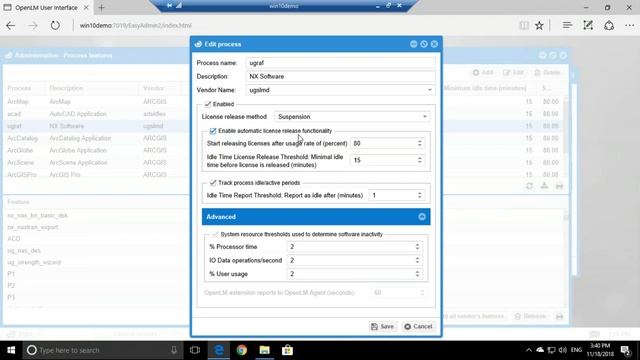Show hidden tray icons chevron
This screenshot has width=640, height=360.
click(x=529, y=350)
